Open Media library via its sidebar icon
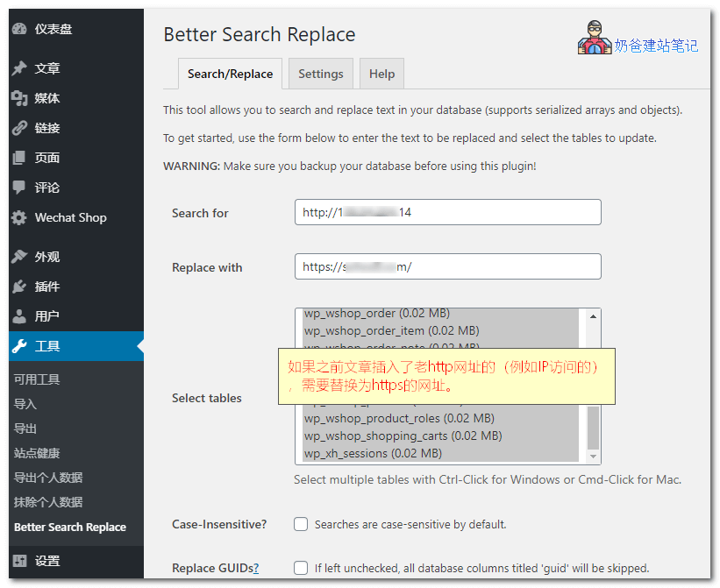Screen dimensions: 720x588 (x=19, y=98)
